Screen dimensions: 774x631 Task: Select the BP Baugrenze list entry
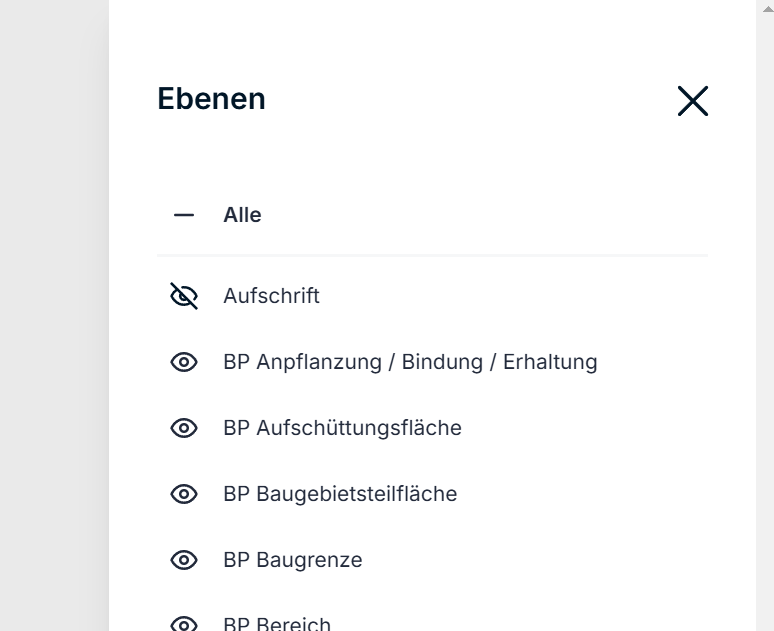[x=292, y=560]
